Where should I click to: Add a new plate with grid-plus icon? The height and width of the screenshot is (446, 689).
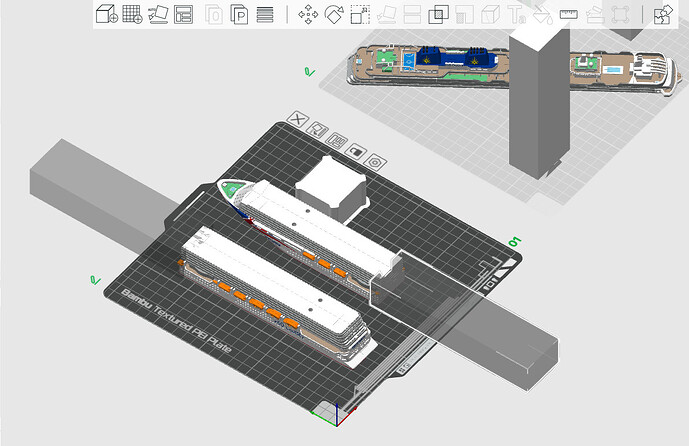[x=132, y=14]
